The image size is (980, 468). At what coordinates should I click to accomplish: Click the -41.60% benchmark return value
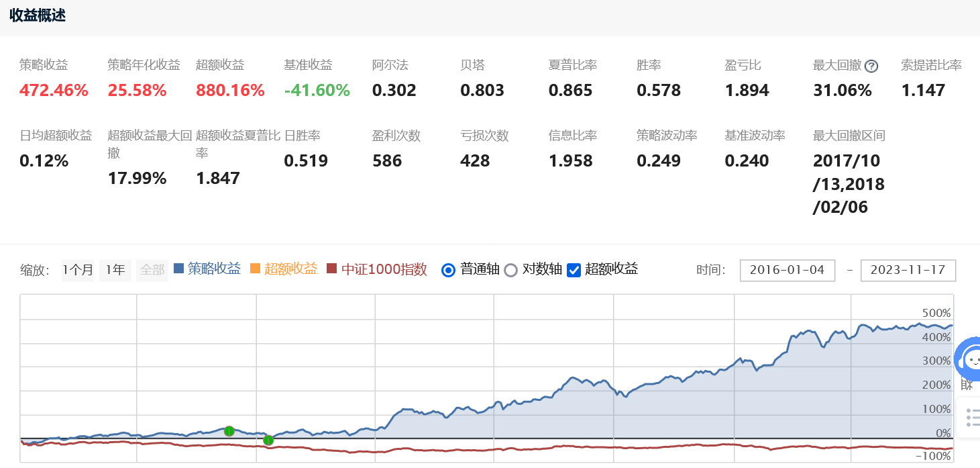317,91
